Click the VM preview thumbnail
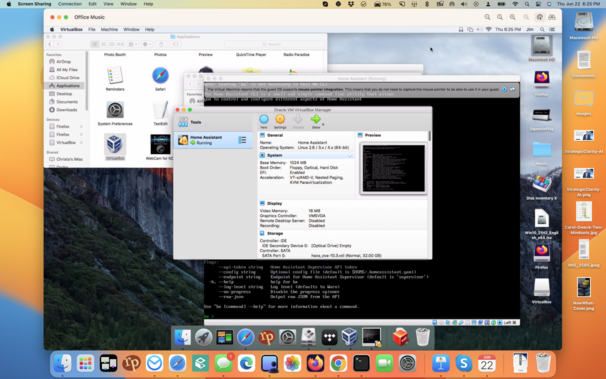This screenshot has height=379, width=606. (393, 168)
